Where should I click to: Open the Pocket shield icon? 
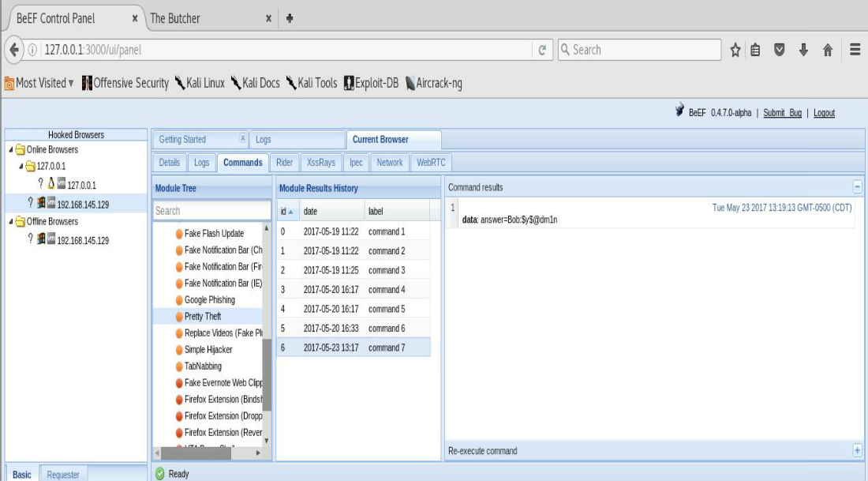coord(780,50)
